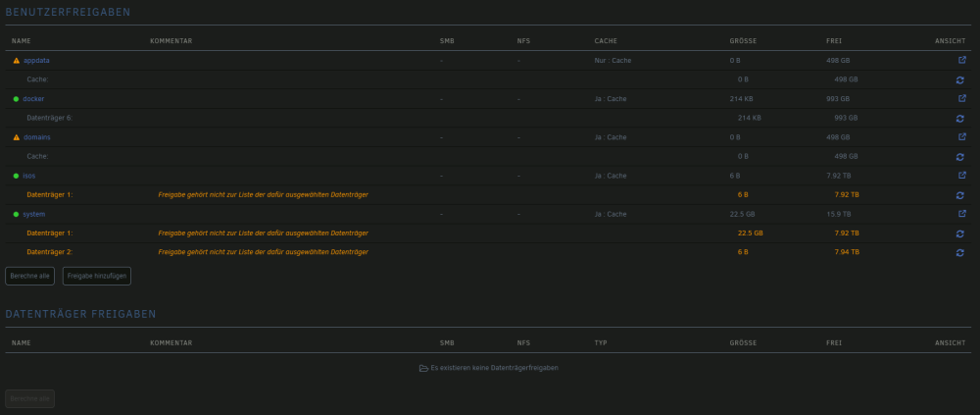Click the orange warning icon beside appdata

(x=17, y=61)
